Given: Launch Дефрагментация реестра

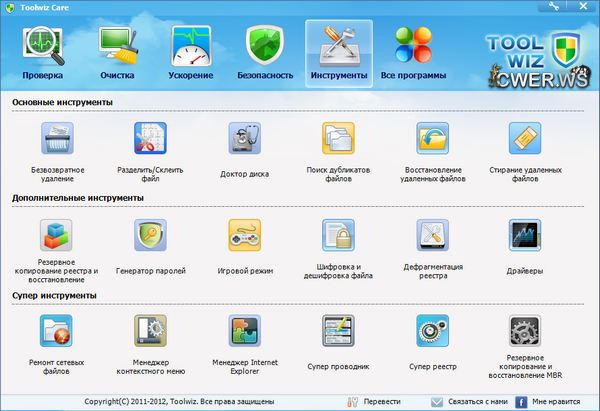Looking at the screenshot, I should [x=432, y=237].
